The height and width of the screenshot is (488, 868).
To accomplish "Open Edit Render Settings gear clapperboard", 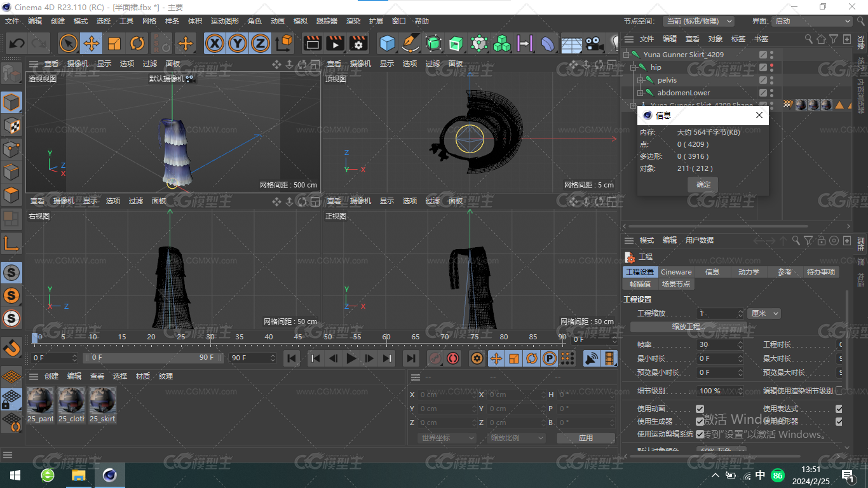I will [358, 43].
